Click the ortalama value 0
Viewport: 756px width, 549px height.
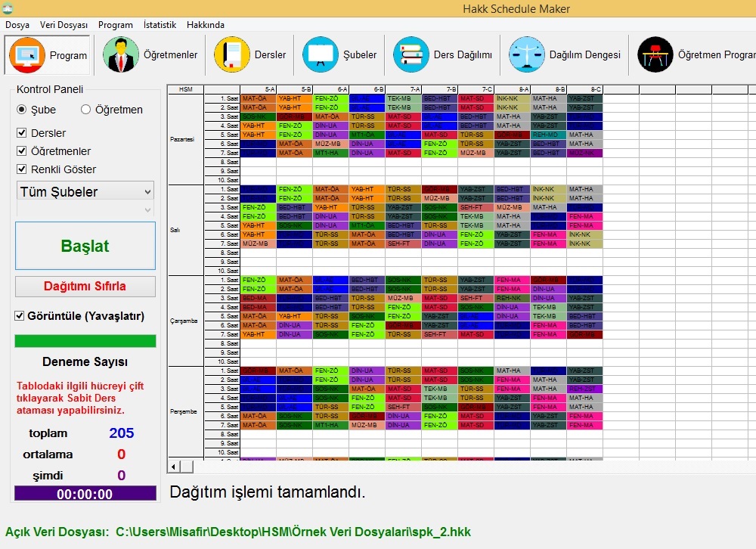click(x=121, y=454)
